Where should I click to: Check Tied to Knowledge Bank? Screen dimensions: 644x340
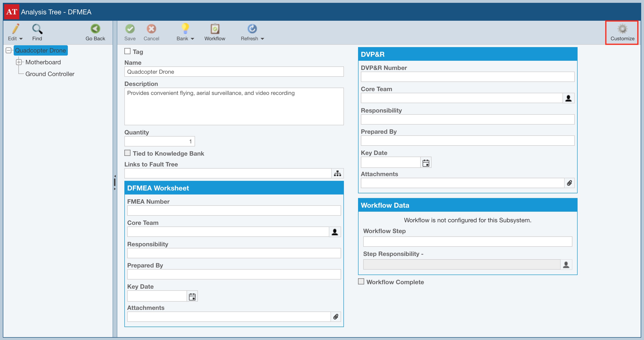pos(127,153)
